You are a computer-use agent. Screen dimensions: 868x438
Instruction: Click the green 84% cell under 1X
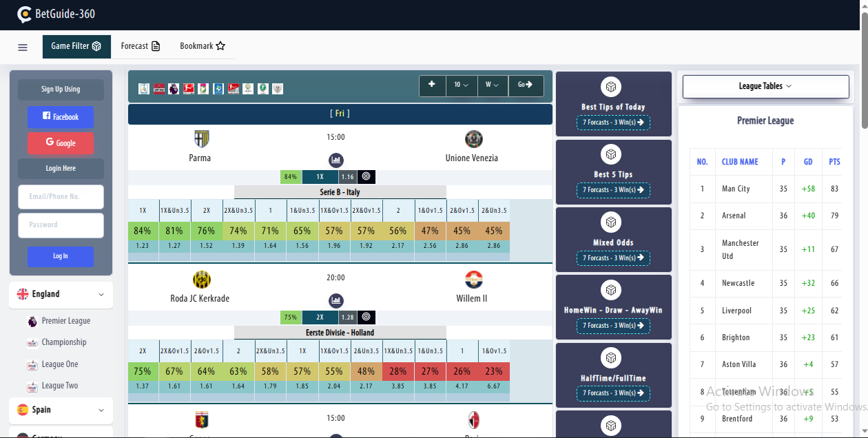143,231
